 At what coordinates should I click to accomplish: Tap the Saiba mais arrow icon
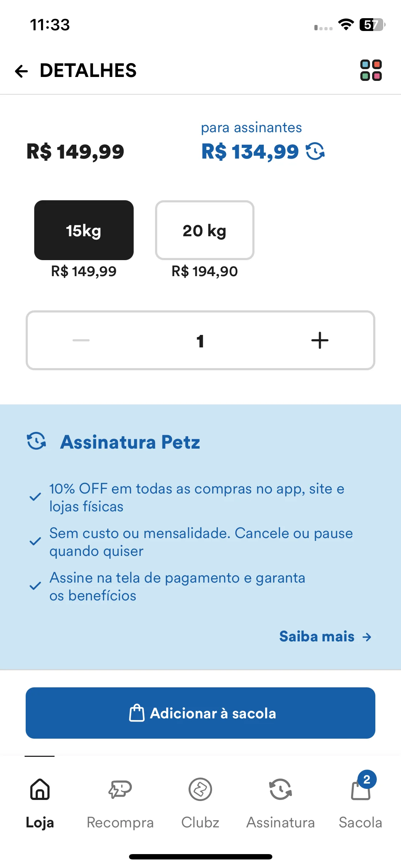coord(367,637)
